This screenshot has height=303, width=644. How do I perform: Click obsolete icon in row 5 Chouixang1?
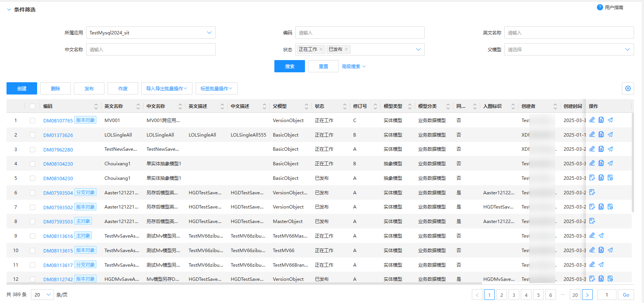click(x=610, y=178)
